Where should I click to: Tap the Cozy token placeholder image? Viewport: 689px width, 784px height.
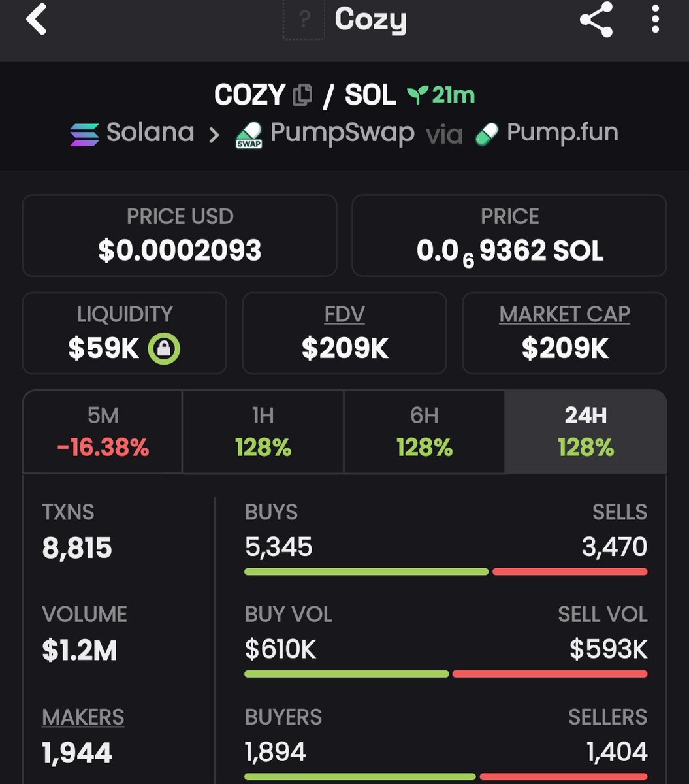click(303, 20)
